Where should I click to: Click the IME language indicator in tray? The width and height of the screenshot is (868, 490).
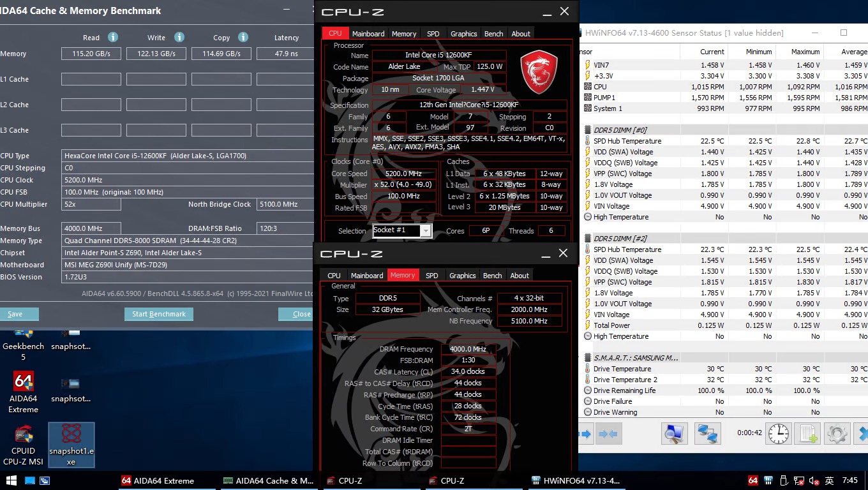click(x=829, y=480)
